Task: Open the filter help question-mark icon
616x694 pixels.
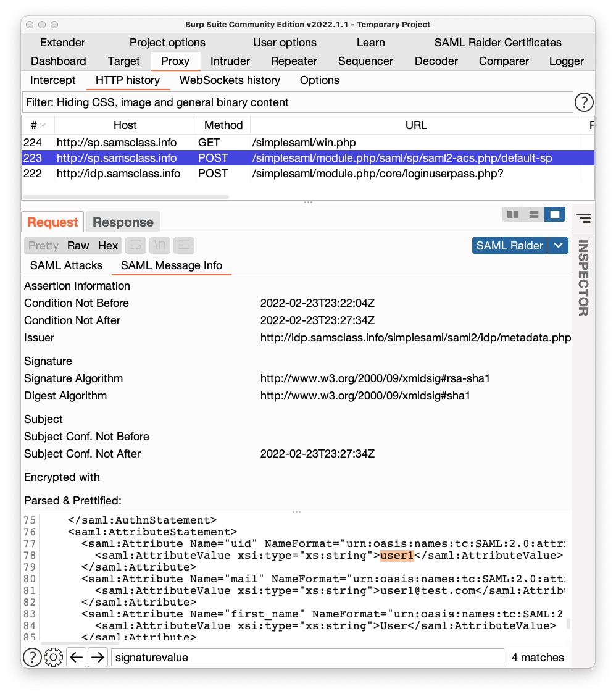Action: point(584,102)
